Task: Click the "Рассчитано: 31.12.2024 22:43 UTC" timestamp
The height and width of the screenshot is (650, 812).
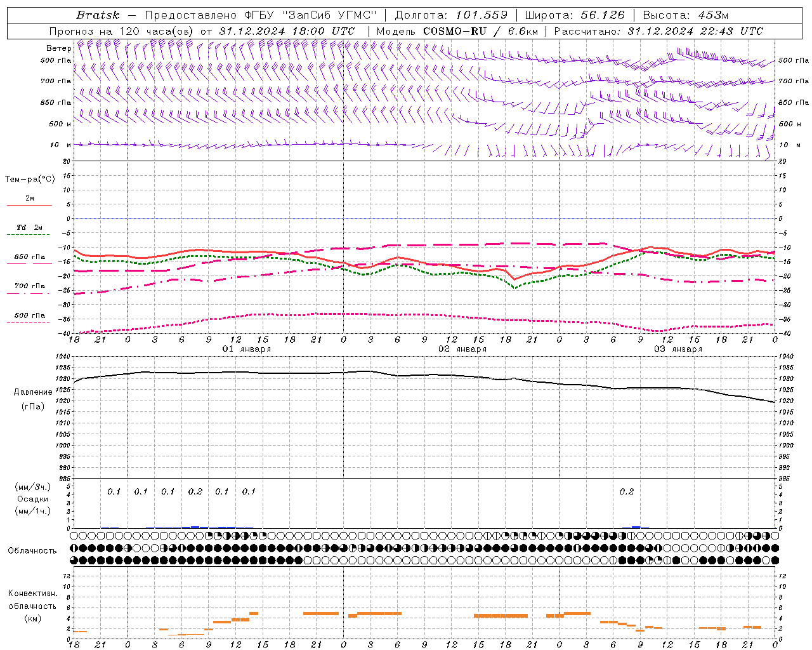Action: [658, 31]
